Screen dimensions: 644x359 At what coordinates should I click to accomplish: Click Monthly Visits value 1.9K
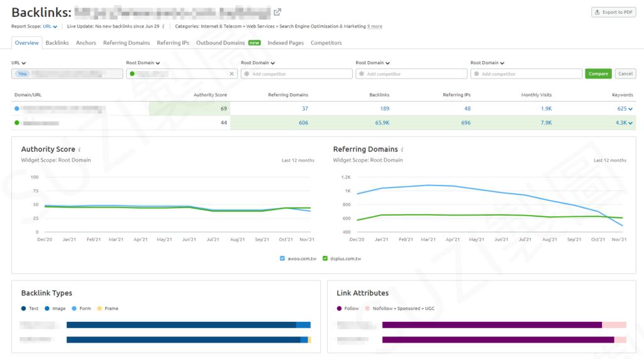(x=547, y=109)
